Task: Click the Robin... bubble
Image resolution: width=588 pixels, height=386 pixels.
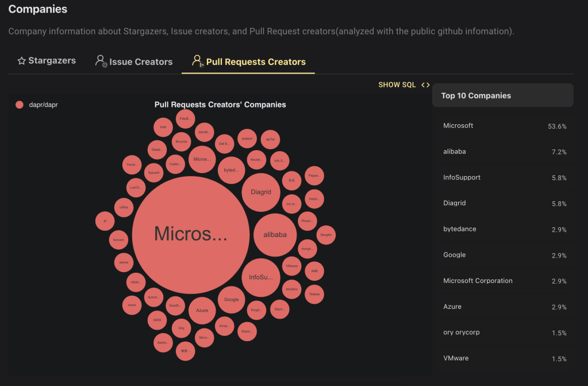Action: coord(247,331)
